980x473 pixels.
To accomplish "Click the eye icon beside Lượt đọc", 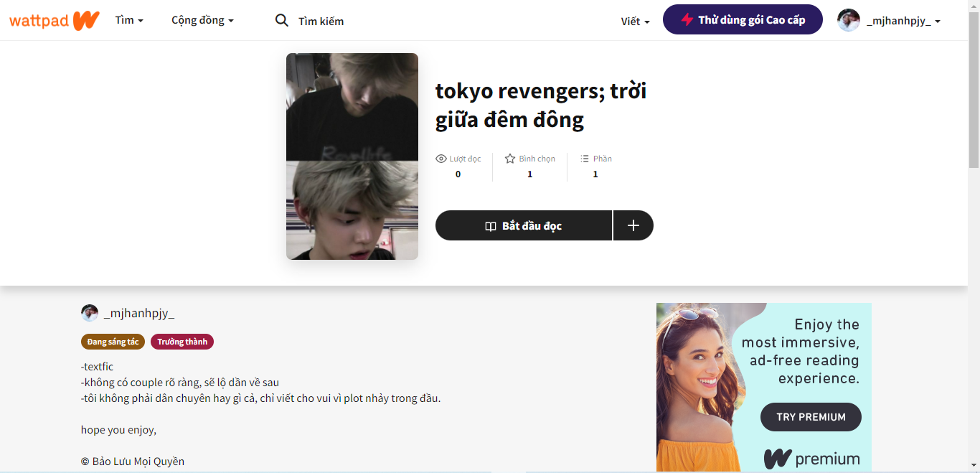I will [441, 159].
